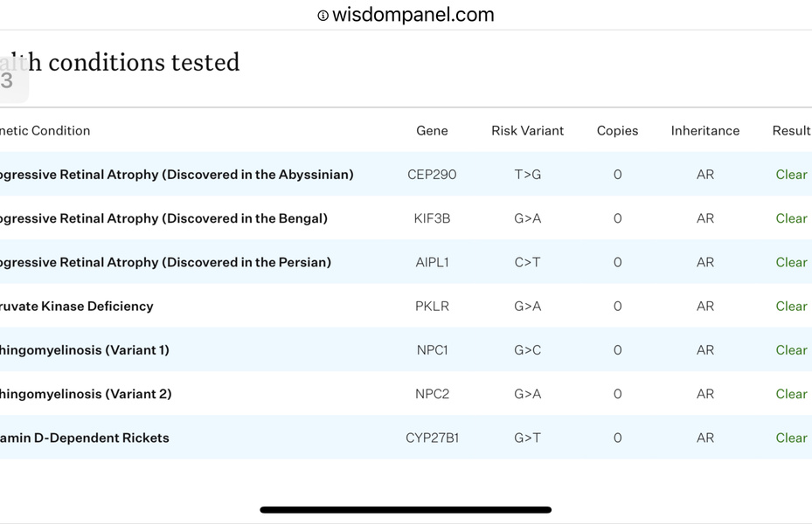The image size is (812, 524).
Task: Click the Gene column header
Action: [x=432, y=131]
